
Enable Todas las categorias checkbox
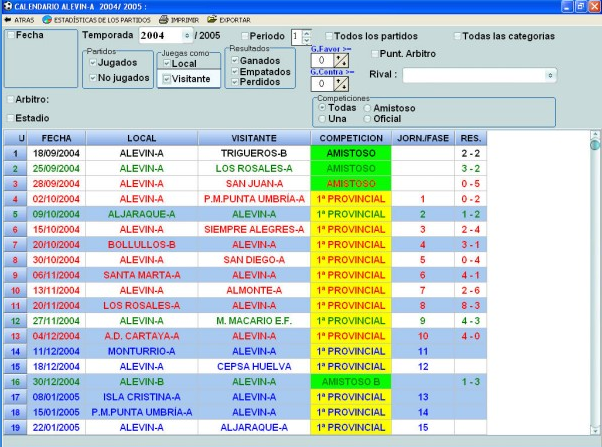[x=457, y=36]
